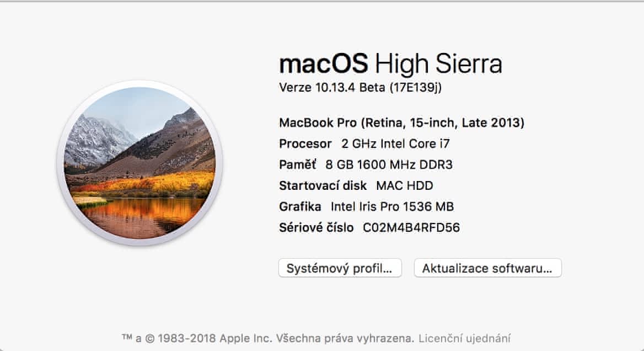The width and height of the screenshot is (644, 351).
Task: Click the Apple Inc. copyright notice text
Action: pyautogui.click(x=267, y=338)
